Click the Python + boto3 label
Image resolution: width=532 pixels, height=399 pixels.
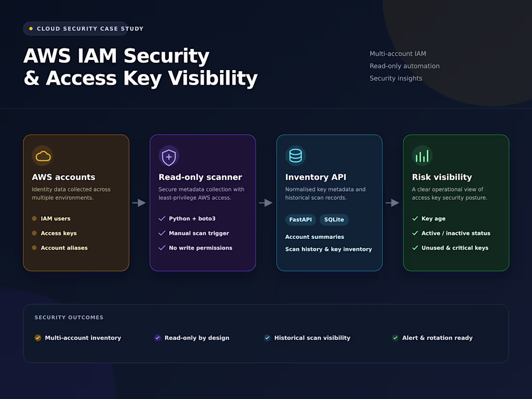(x=192, y=219)
